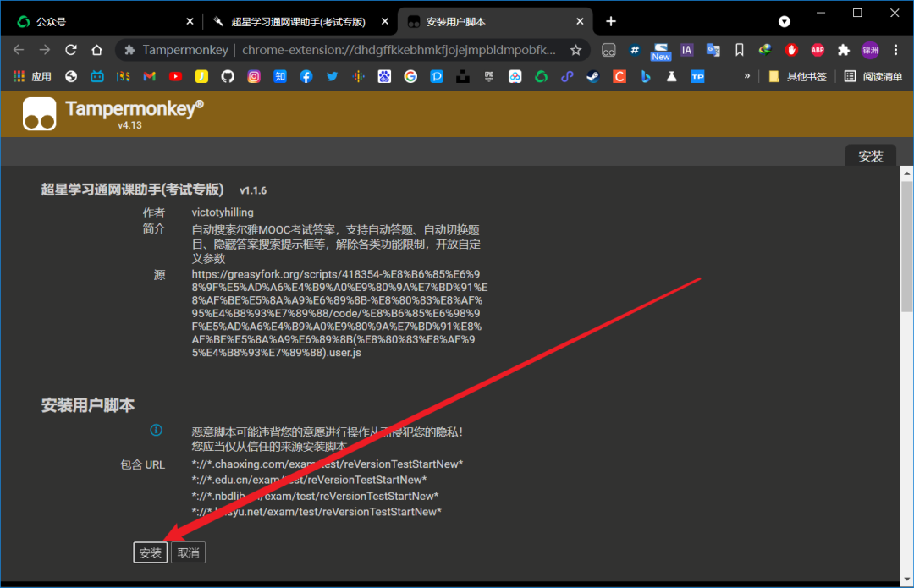The image size is (914, 588).
Task: Bookmark this page with the star icon
Action: coord(576,50)
